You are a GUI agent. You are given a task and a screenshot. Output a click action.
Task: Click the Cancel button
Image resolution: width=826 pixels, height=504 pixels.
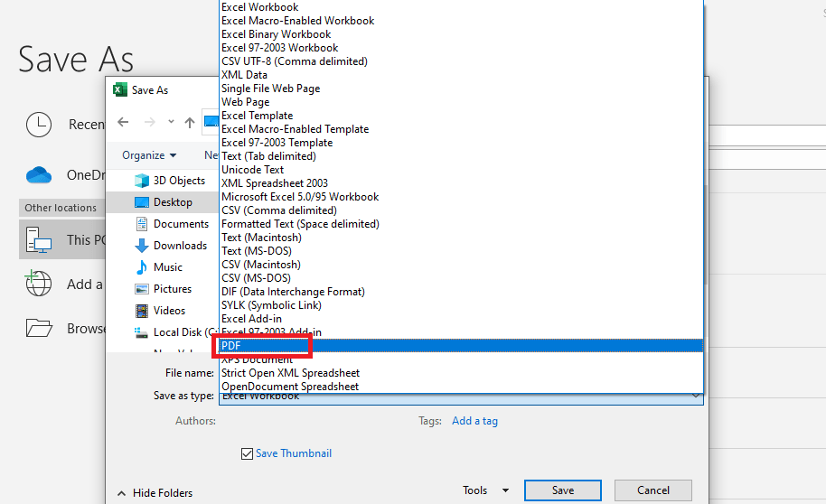[653, 490]
